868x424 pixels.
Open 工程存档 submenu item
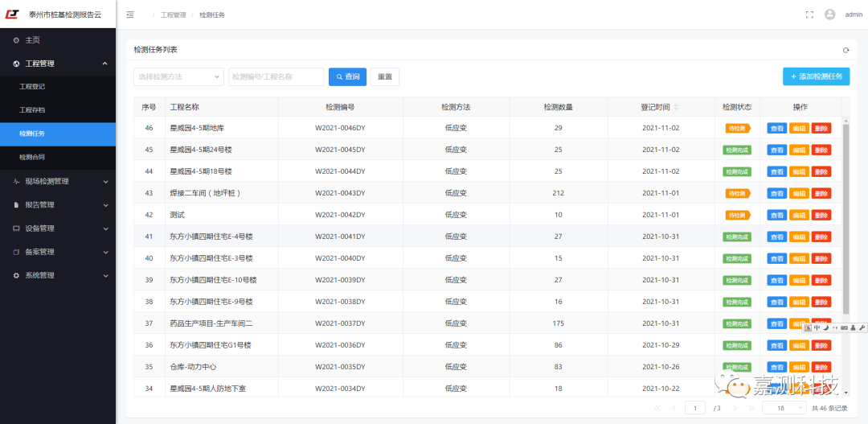click(58, 110)
